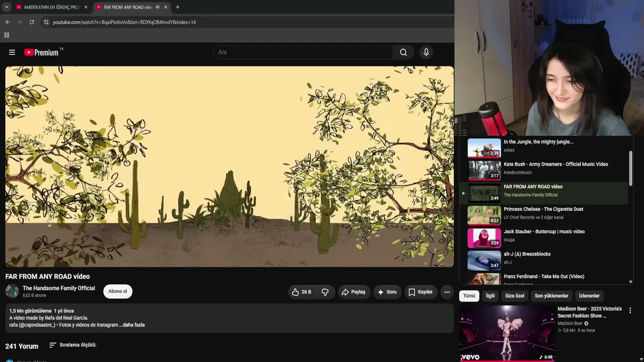644x362 pixels.
Task: Like the video with thumbs up
Action: click(302, 292)
